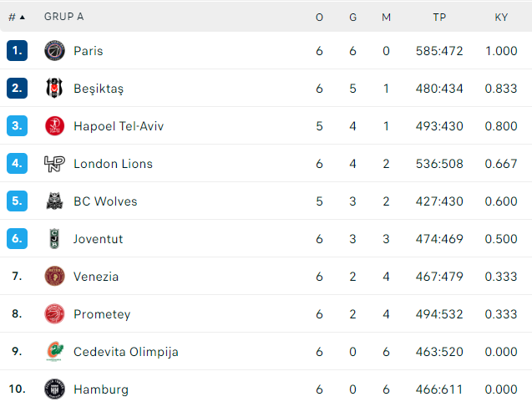The height and width of the screenshot is (407, 532).
Task: Click the Paris team logo
Action: coord(54,51)
